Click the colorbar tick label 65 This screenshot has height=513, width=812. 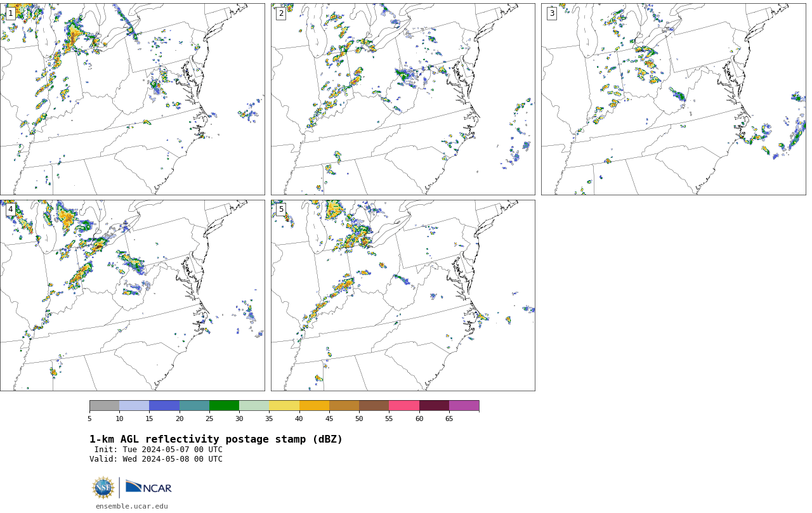coord(449,419)
